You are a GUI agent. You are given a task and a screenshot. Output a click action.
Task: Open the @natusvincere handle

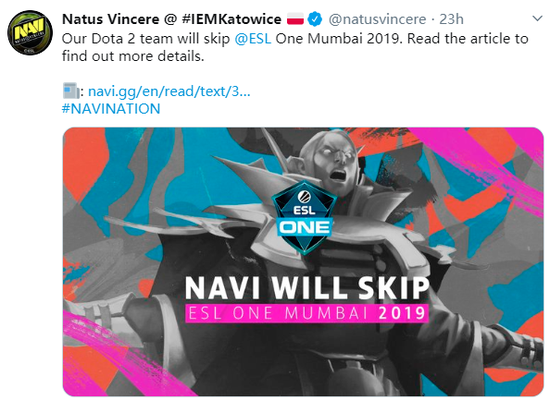(377, 19)
